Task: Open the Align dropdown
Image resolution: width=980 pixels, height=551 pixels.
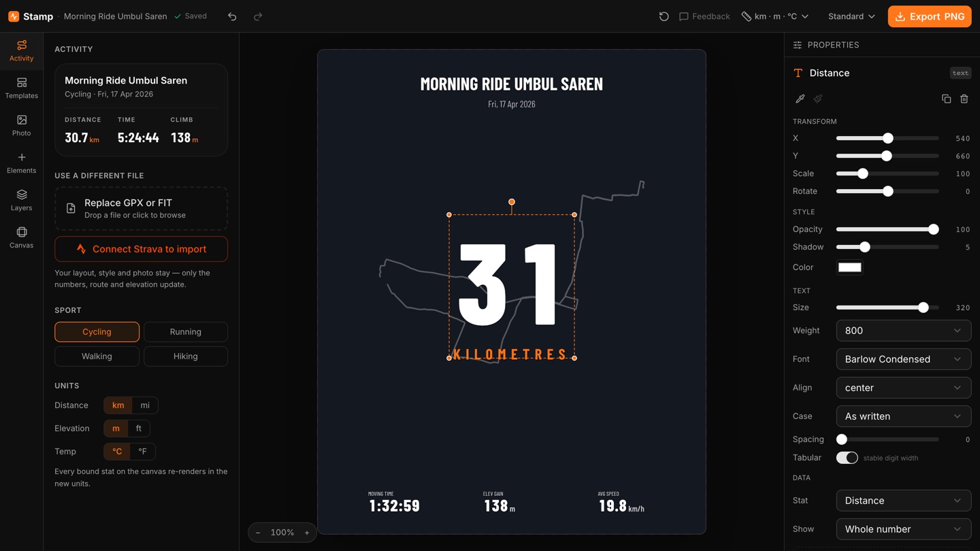Action: tap(903, 388)
